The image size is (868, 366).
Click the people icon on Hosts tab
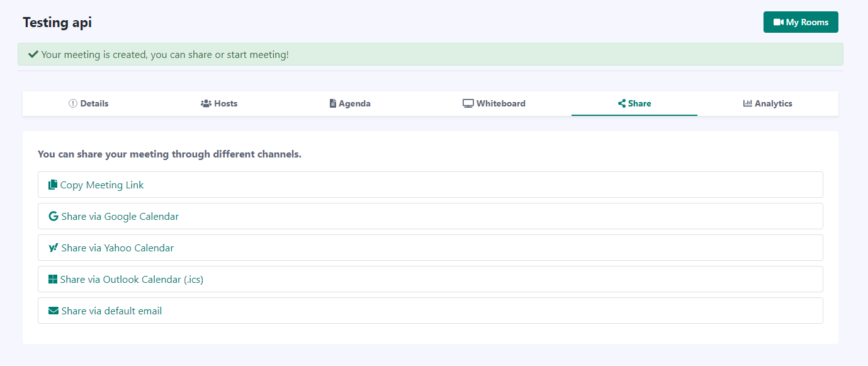[x=206, y=104]
